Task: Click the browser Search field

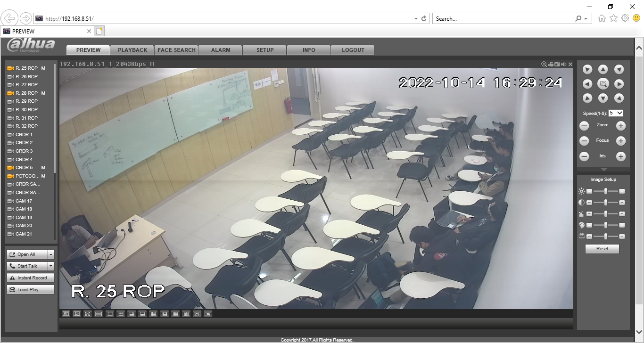Action: [504, 19]
